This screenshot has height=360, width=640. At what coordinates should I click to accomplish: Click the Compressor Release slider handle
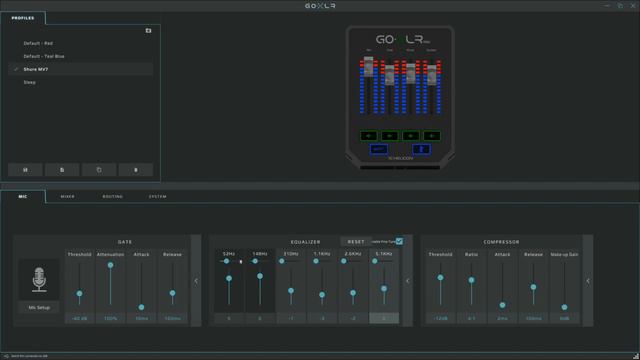click(x=533, y=287)
